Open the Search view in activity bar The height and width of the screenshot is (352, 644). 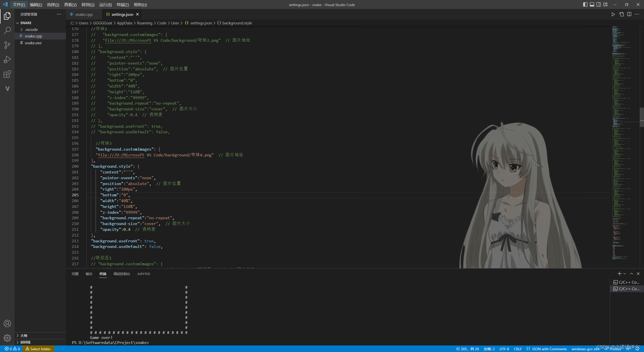(x=7, y=31)
